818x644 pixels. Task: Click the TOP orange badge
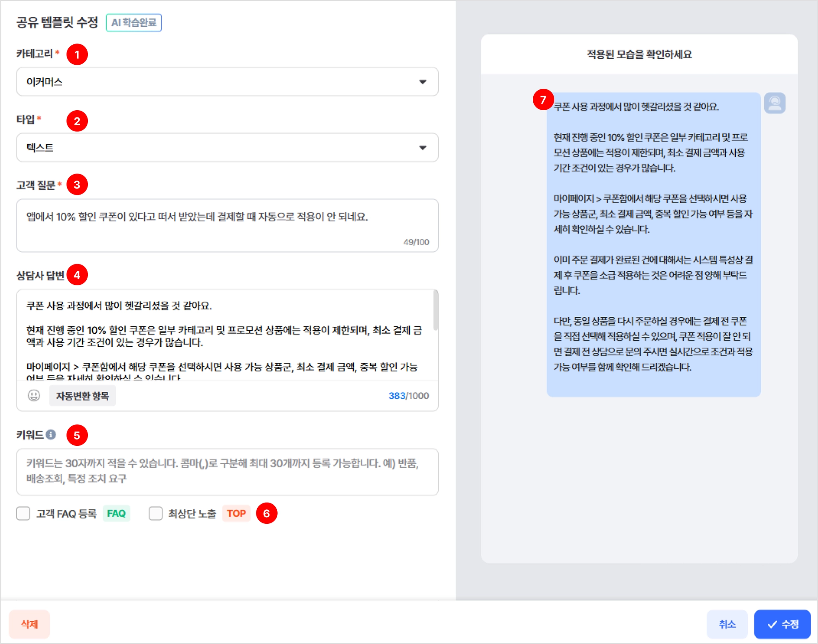(x=236, y=513)
